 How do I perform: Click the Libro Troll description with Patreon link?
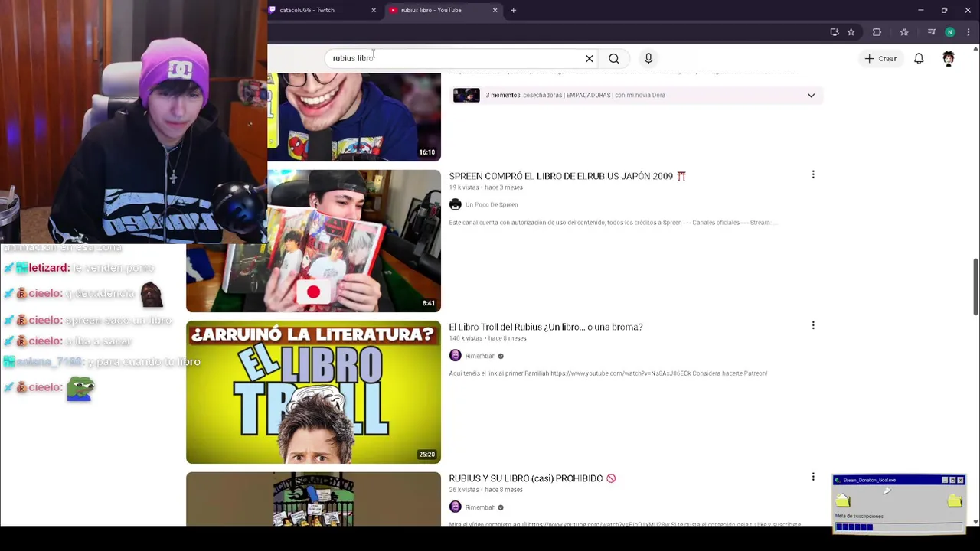608,373
